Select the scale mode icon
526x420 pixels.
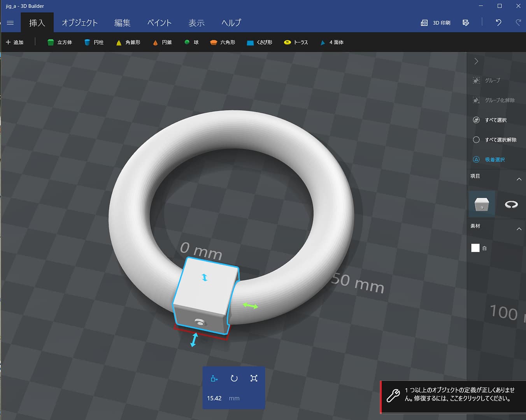254,378
